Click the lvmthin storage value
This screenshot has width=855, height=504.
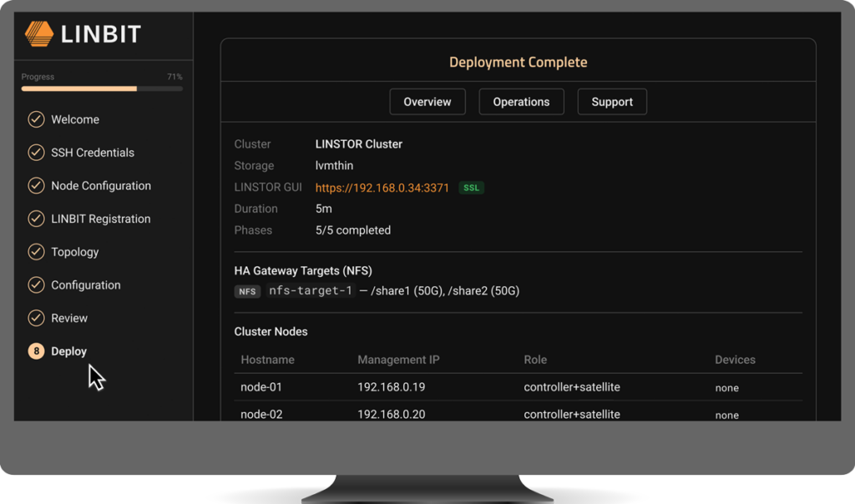pyautogui.click(x=334, y=166)
